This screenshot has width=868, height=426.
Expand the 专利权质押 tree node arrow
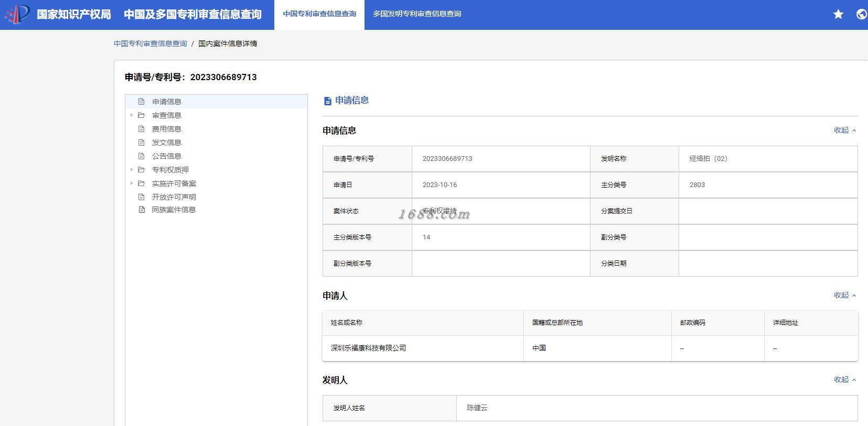[x=132, y=170]
